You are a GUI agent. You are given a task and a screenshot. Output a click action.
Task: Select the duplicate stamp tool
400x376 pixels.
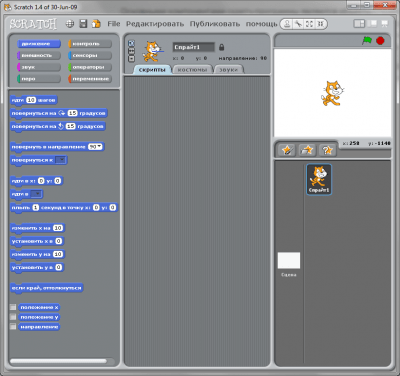[x=287, y=24]
